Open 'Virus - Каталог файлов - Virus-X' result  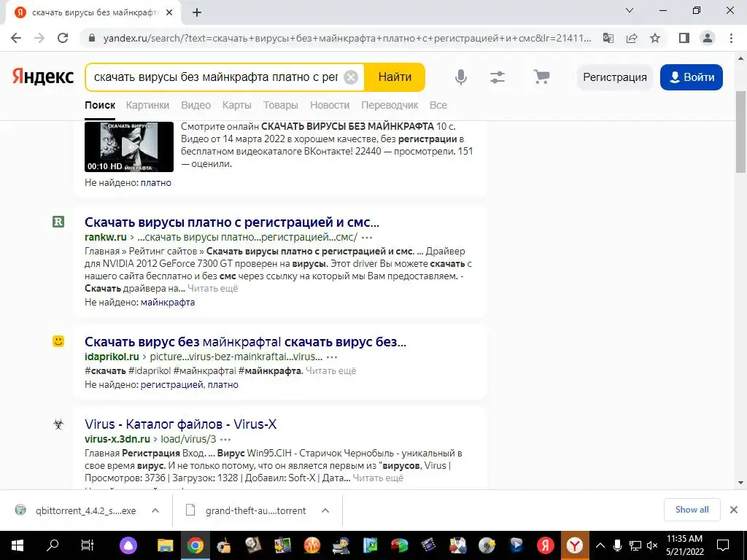[181, 424]
